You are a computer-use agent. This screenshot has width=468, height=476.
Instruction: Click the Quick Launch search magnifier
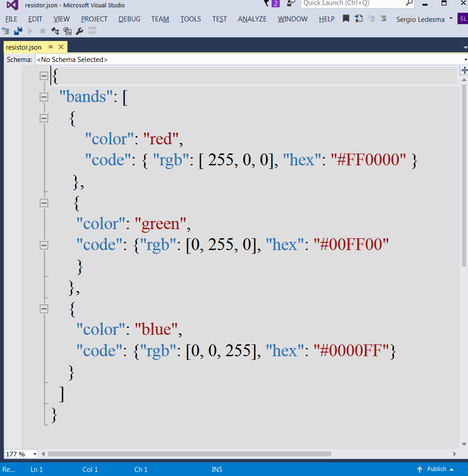pos(409,3)
